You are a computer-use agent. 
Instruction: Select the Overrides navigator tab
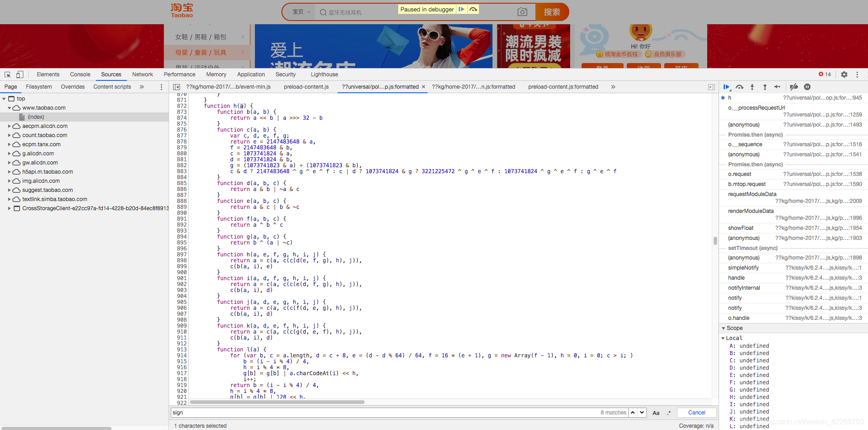[73, 87]
